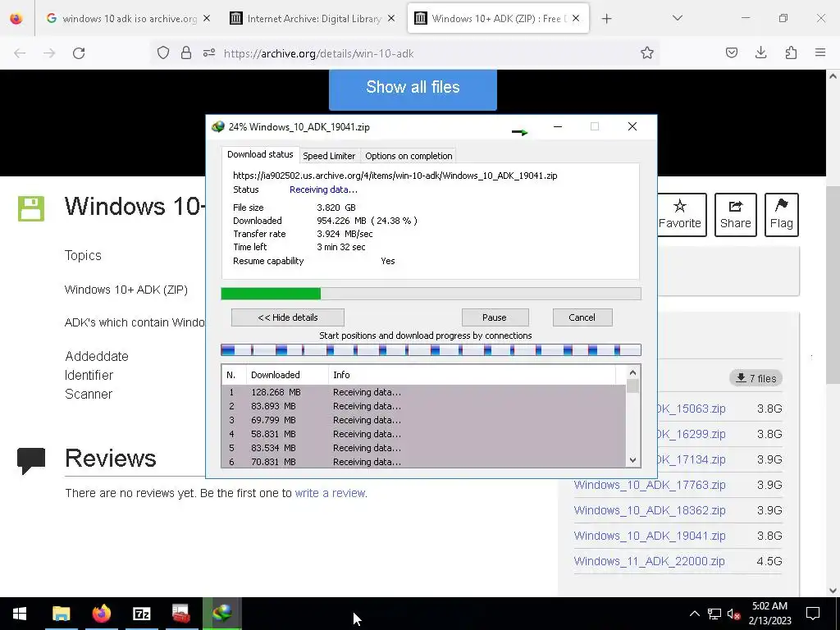Cancel the ADK download

click(582, 317)
